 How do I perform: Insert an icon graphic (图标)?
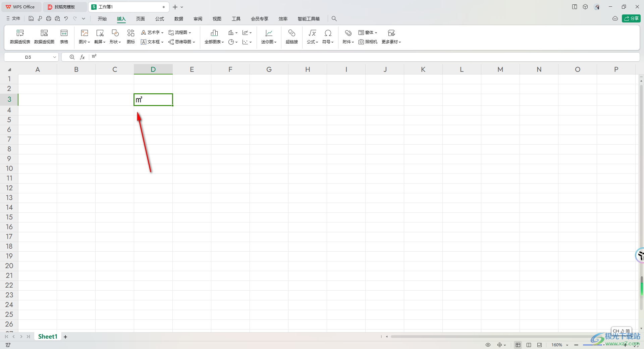pyautogui.click(x=131, y=37)
